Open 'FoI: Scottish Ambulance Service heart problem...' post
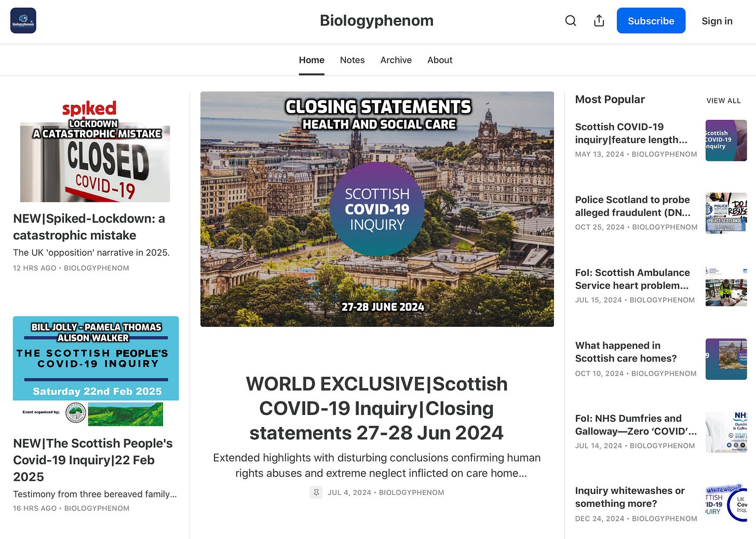 [x=632, y=279]
